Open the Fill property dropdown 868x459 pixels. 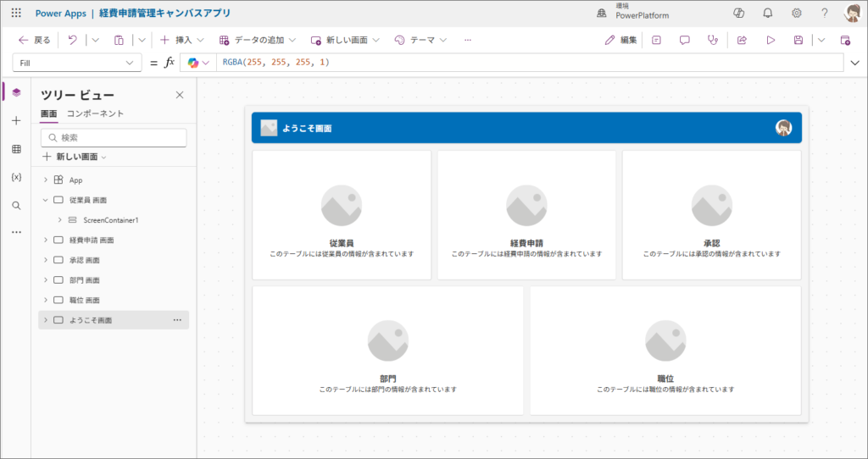coord(77,63)
